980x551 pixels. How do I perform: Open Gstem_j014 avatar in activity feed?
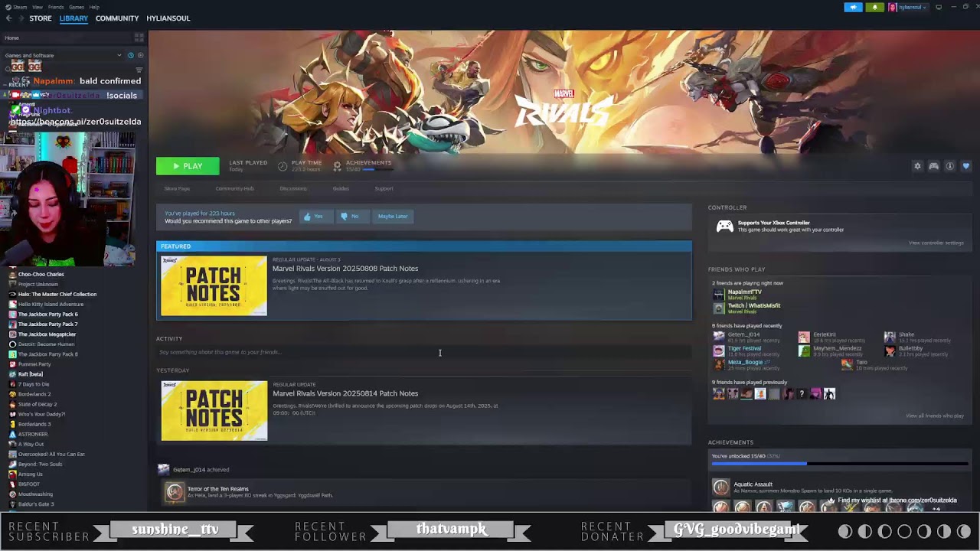[163, 469]
